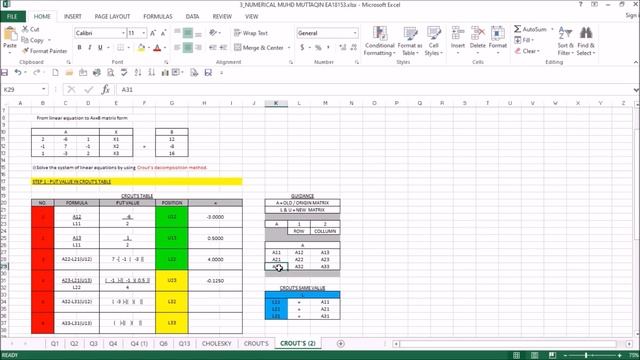Collapse the ribbon with the chevron
This screenshot has height=360, width=640.
636,62
